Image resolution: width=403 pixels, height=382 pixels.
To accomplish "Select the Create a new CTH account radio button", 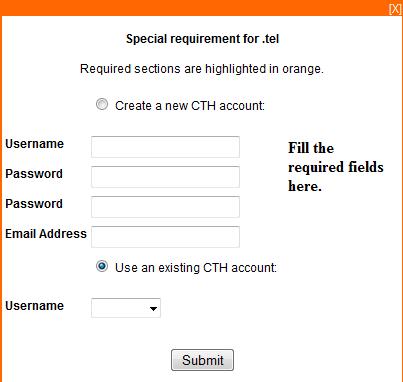I will (x=102, y=104).
